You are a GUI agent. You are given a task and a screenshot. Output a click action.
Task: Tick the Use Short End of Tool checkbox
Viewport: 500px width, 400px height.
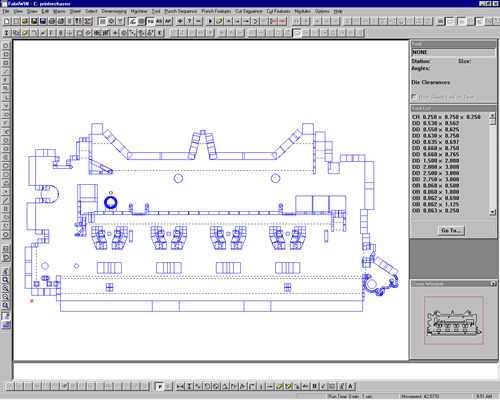pyautogui.click(x=414, y=97)
